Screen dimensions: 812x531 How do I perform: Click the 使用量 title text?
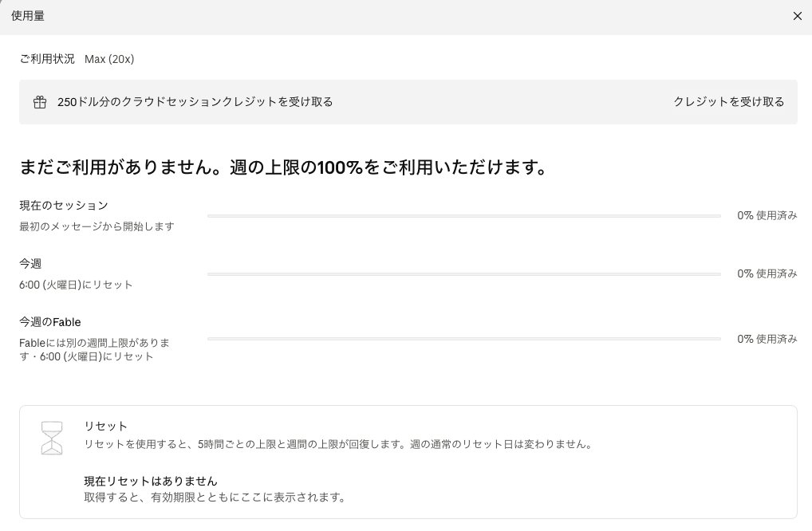coord(28,16)
